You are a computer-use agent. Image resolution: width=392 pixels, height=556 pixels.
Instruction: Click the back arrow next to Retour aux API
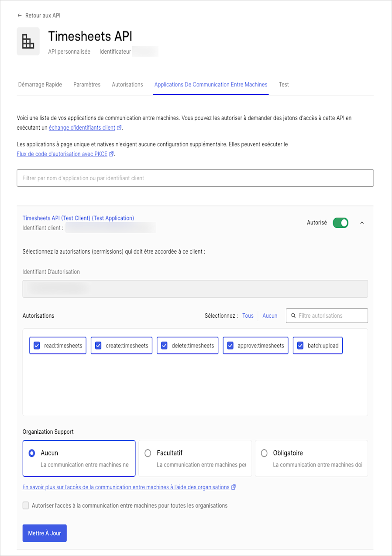[x=19, y=15]
